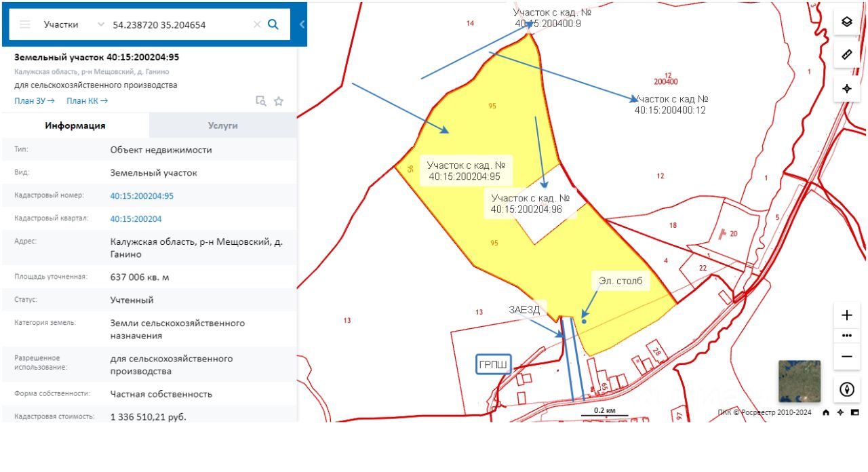Click the Объект недвижимости value
This screenshot has height=472, width=868.
click(161, 150)
